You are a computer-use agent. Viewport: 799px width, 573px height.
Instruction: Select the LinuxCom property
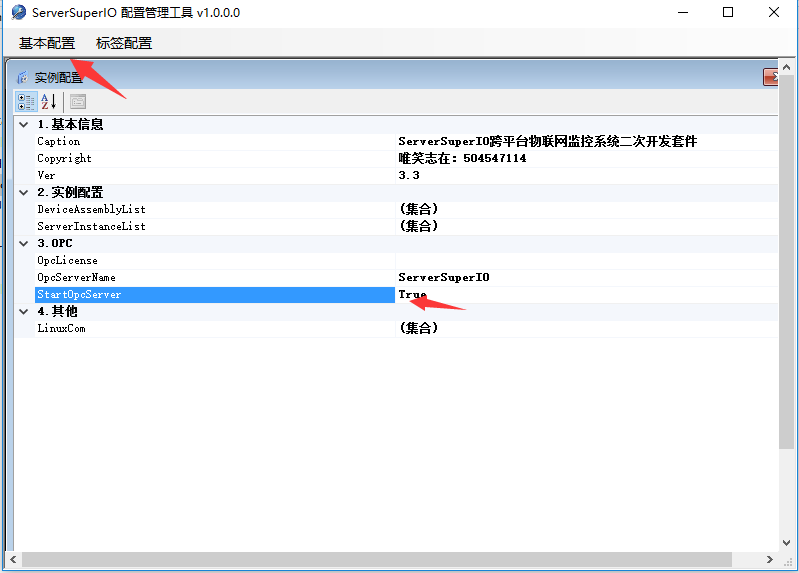215,328
